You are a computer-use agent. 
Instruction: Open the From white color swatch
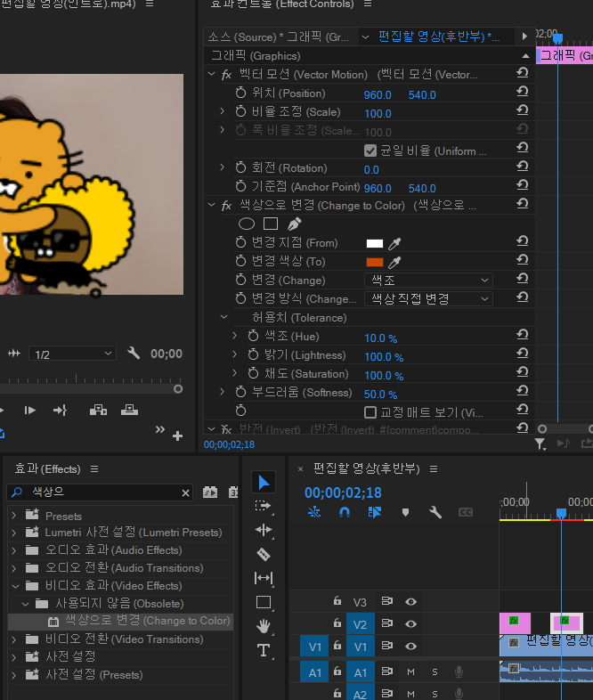click(x=374, y=243)
